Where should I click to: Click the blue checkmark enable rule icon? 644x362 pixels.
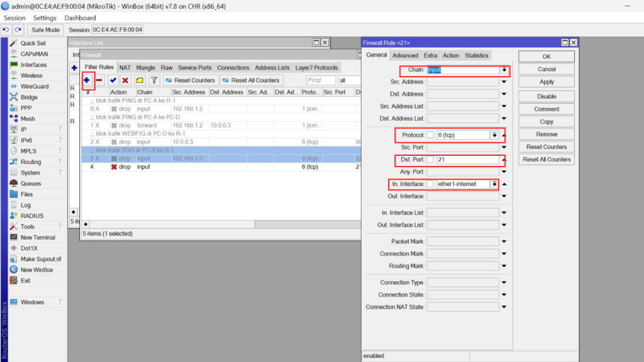point(113,80)
